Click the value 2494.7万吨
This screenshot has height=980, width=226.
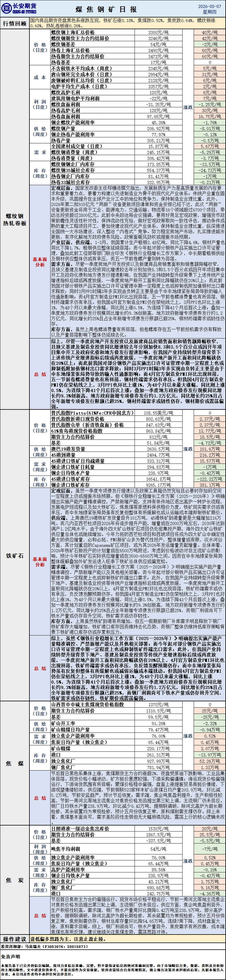(x=158, y=455)
